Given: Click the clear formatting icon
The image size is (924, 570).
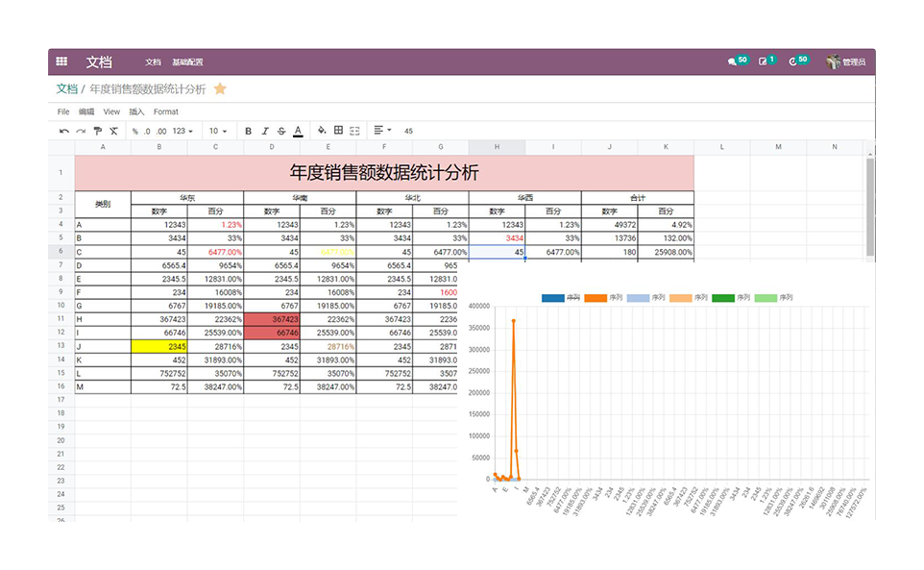Looking at the screenshot, I should [113, 131].
